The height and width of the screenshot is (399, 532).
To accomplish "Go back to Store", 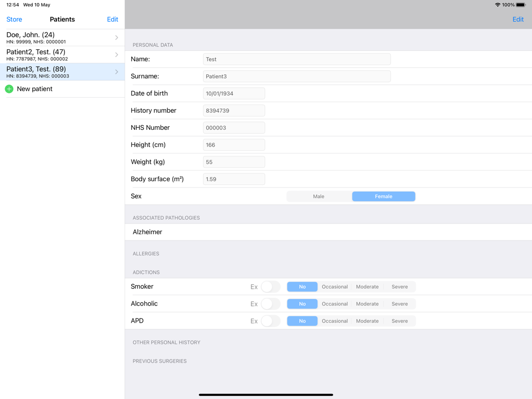I will click(14, 19).
